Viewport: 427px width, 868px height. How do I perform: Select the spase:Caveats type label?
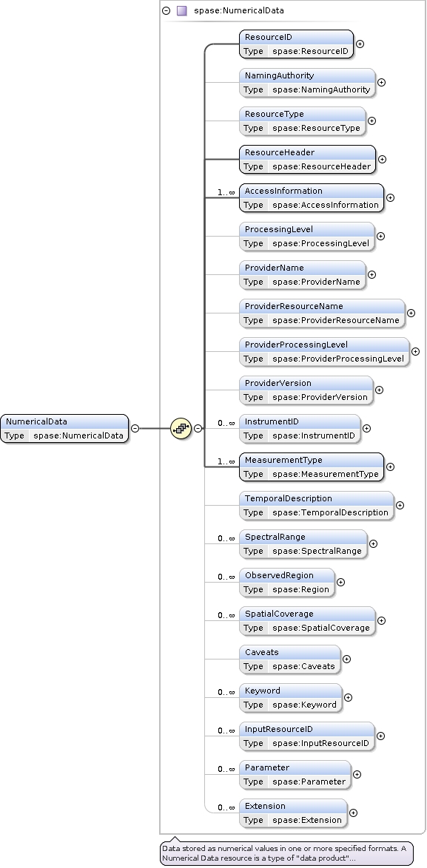[x=303, y=666]
